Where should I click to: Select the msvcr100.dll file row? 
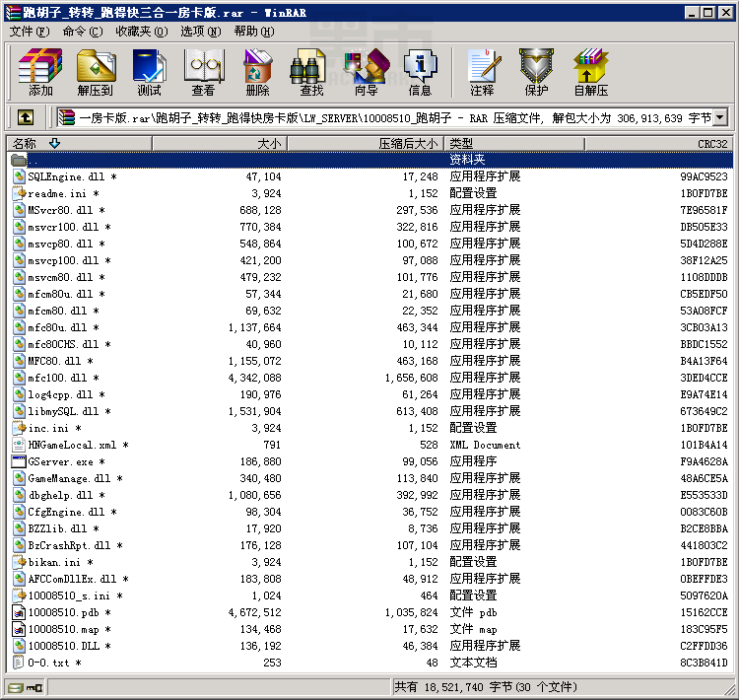tap(369, 227)
